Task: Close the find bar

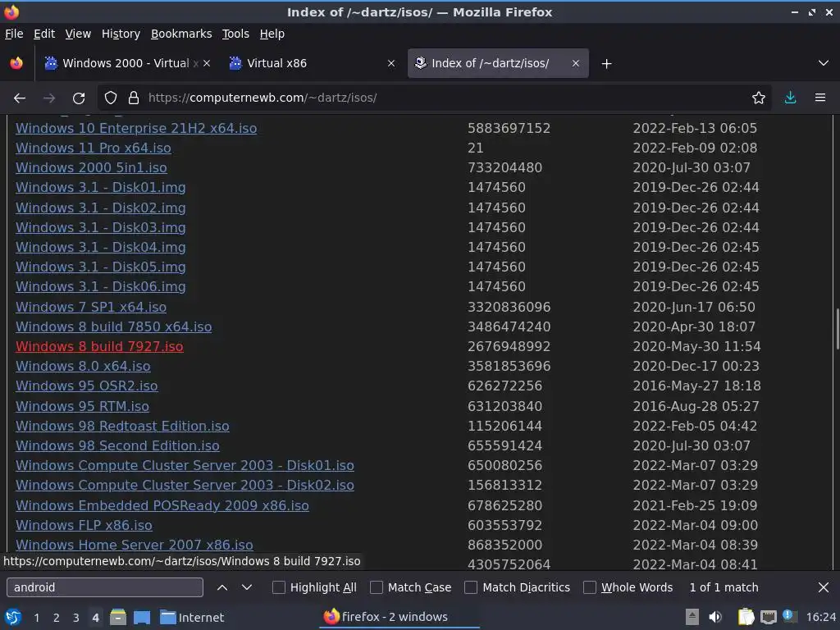Action: 824,587
